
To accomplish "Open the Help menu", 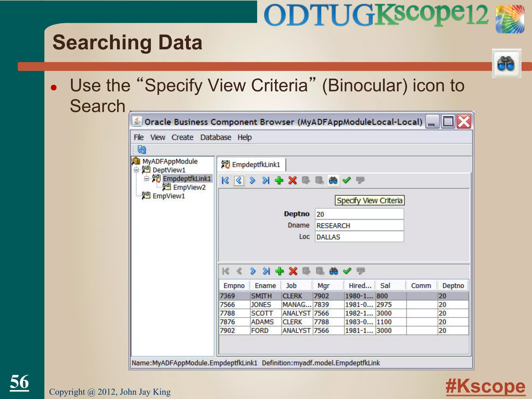I will tap(244, 137).
